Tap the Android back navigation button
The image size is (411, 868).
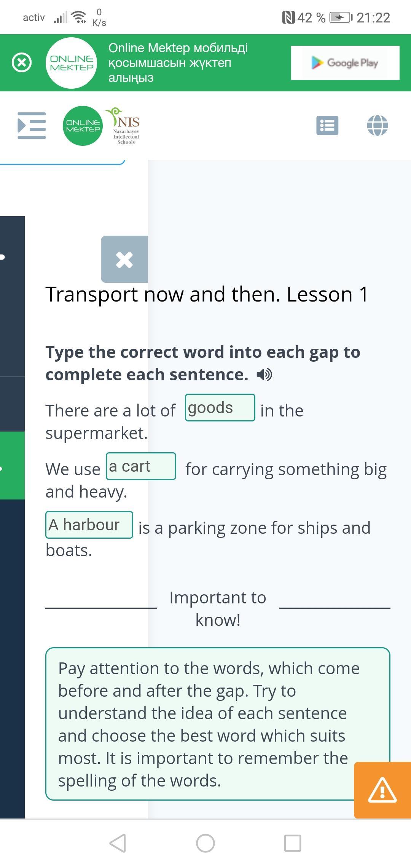(118, 843)
